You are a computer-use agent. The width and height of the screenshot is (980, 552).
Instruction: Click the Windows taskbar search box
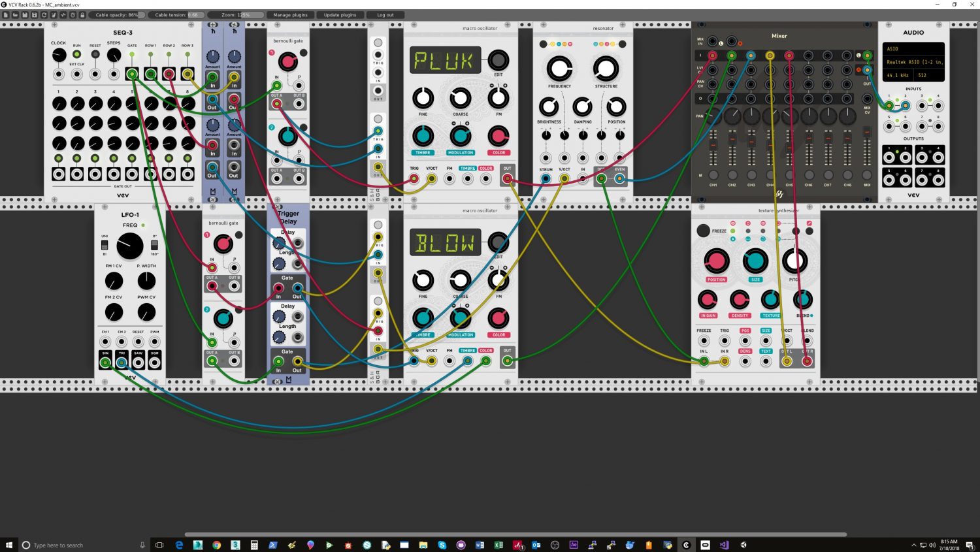click(x=85, y=545)
